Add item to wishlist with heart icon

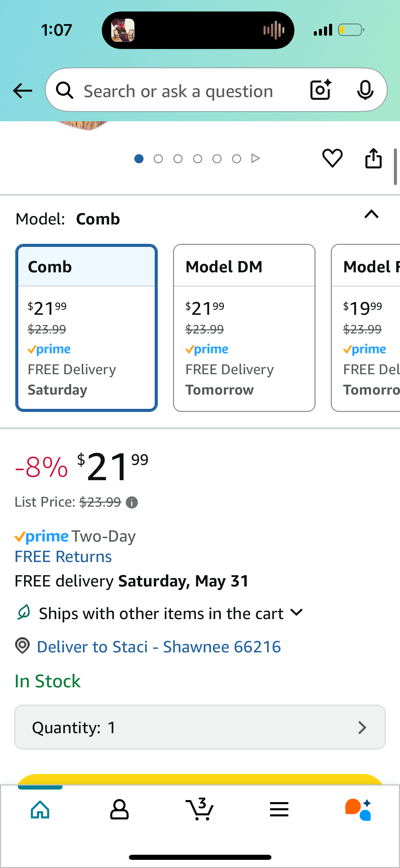[x=332, y=158]
